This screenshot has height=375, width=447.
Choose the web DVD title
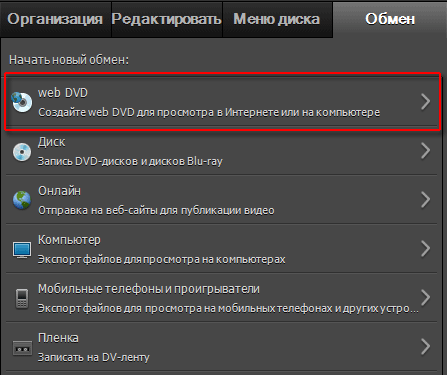[63, 93]
